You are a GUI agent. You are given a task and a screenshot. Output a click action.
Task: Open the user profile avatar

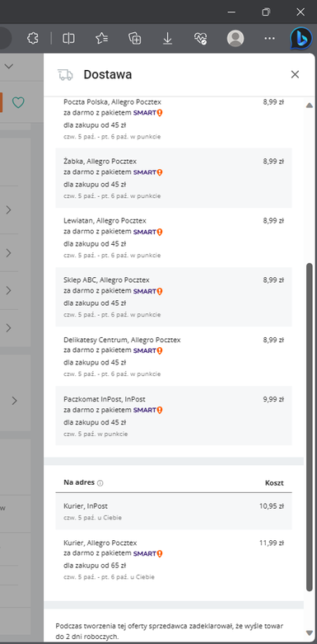(235, 39)
